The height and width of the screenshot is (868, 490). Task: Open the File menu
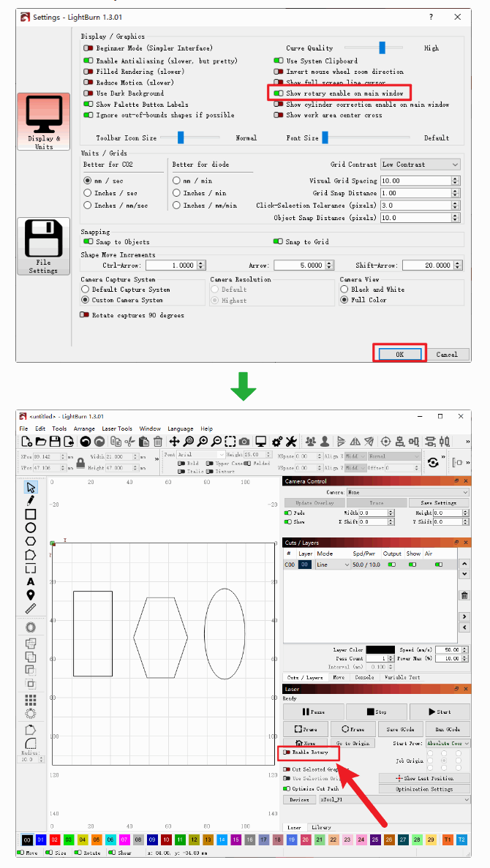[24, 429]
